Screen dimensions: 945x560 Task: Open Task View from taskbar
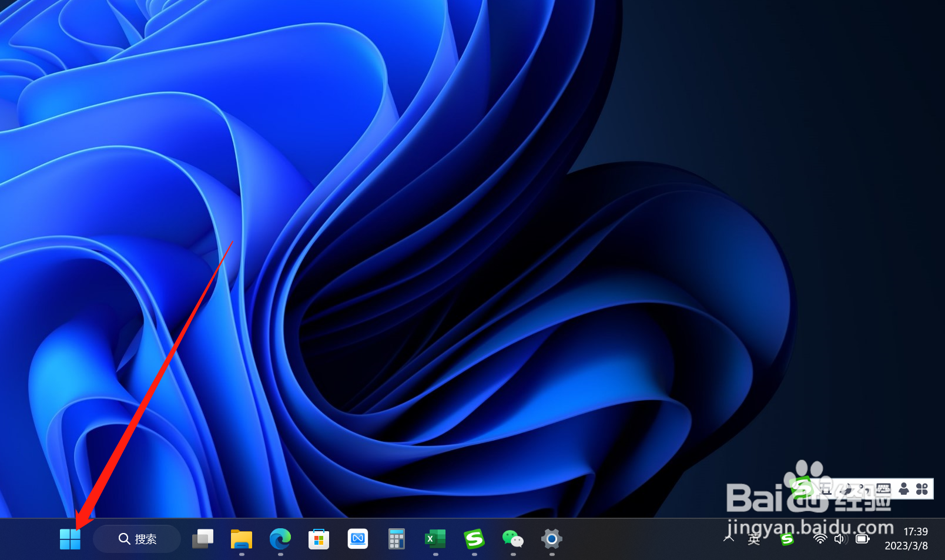[203, 539]
